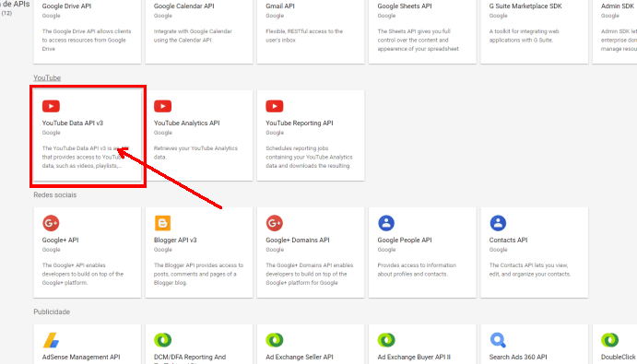Click 'Schedules reporting jobs' description text
This screenshot has width=637, height=364.
[309, 157]
